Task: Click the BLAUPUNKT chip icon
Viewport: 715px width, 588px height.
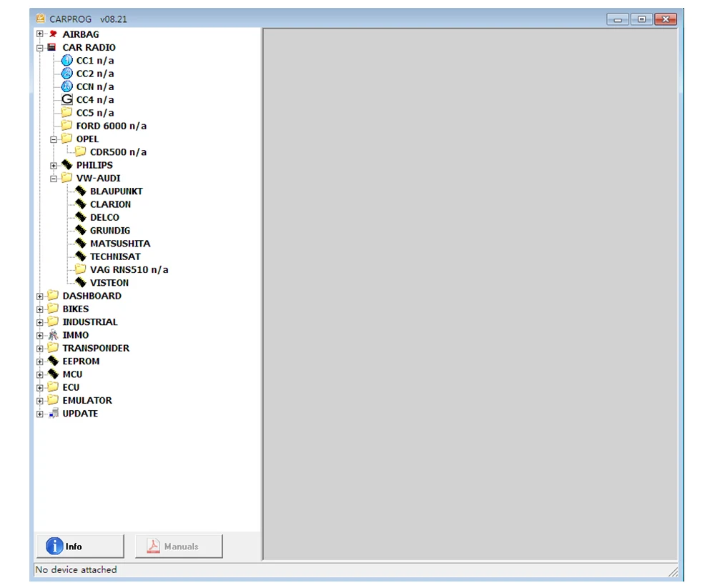Action: 81,191
